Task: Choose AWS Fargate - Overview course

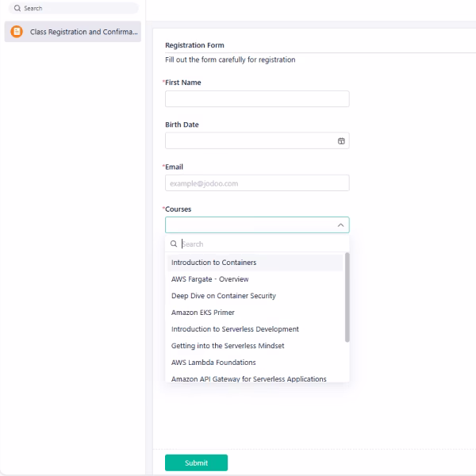Action: pos(209,279)
